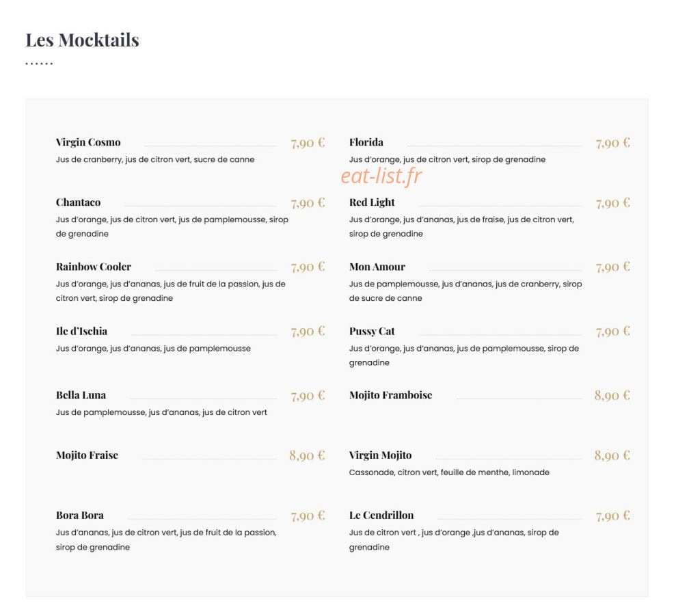Open the Mojito Fraise menu item
The height and width of the screenshot is (616, 676).
coord(87,455)
